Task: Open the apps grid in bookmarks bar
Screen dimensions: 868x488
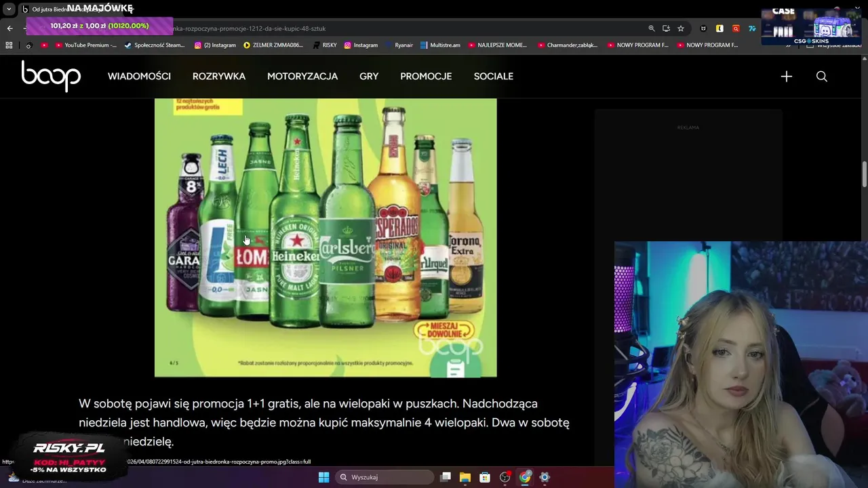Action: (9, 45)
